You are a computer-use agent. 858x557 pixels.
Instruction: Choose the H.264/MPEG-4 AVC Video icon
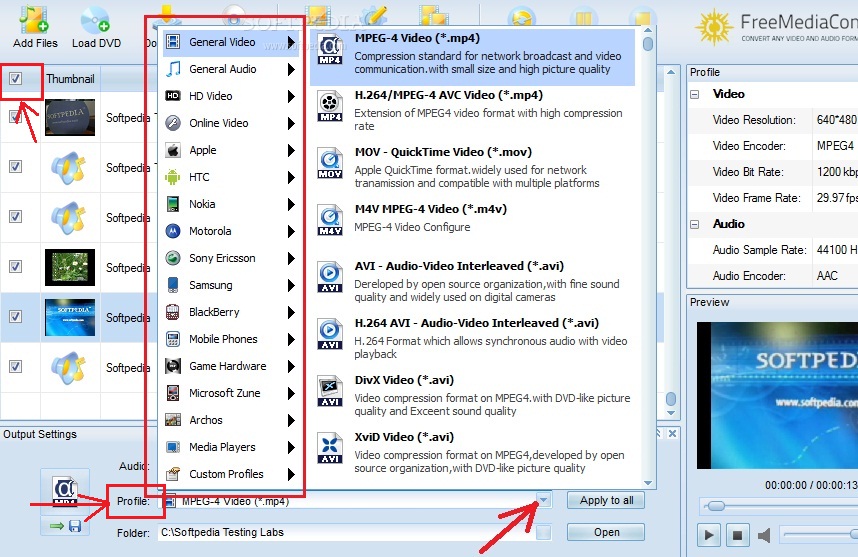(x=331, y=107)
